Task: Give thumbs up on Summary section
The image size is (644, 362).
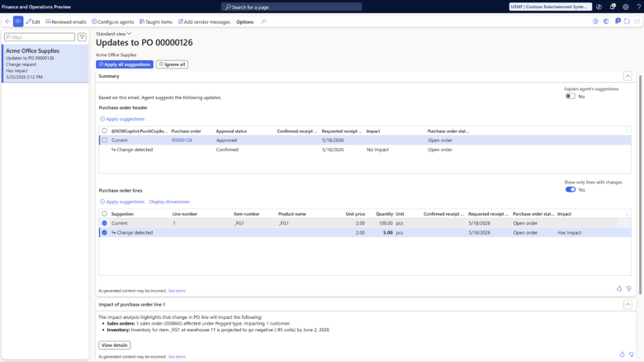Action: (x=619, y=288)
